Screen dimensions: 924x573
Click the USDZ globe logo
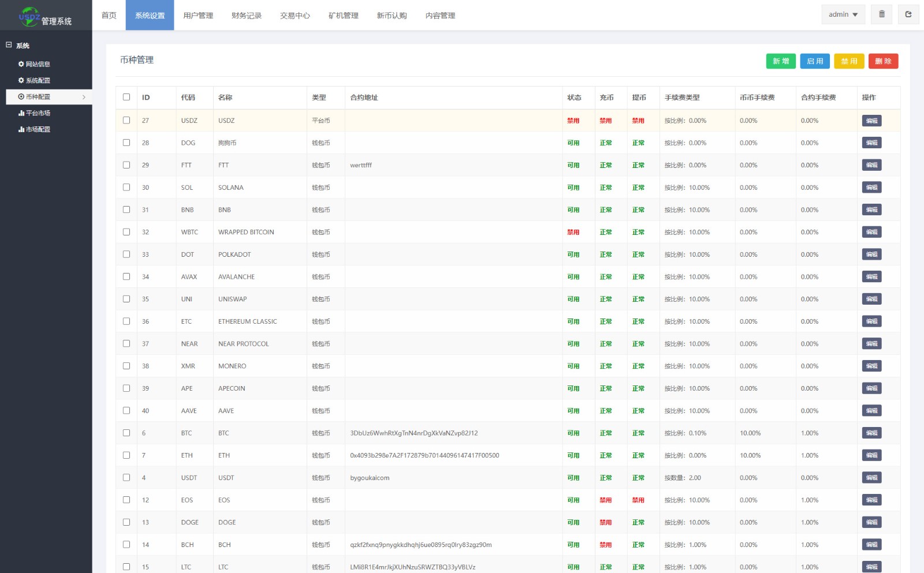29,17
